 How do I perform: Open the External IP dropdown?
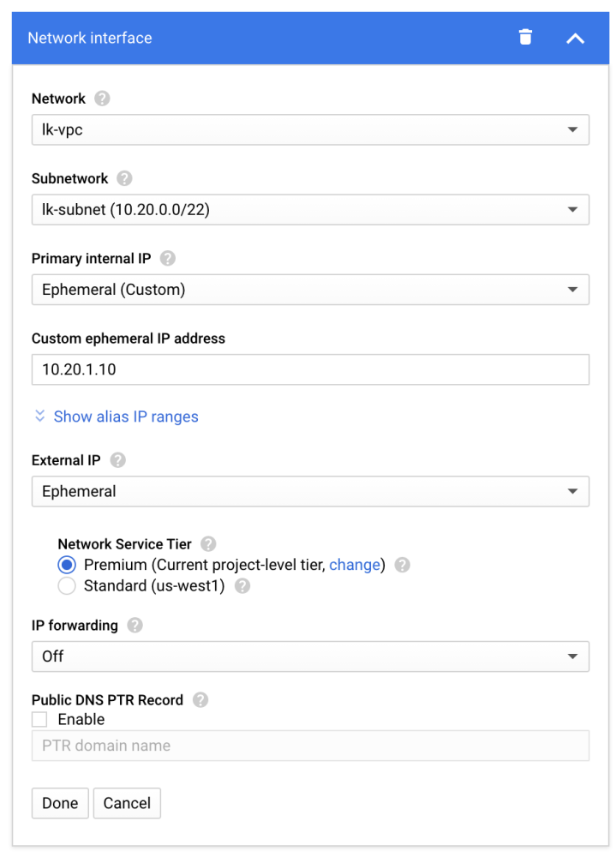(x=310, y=492)
